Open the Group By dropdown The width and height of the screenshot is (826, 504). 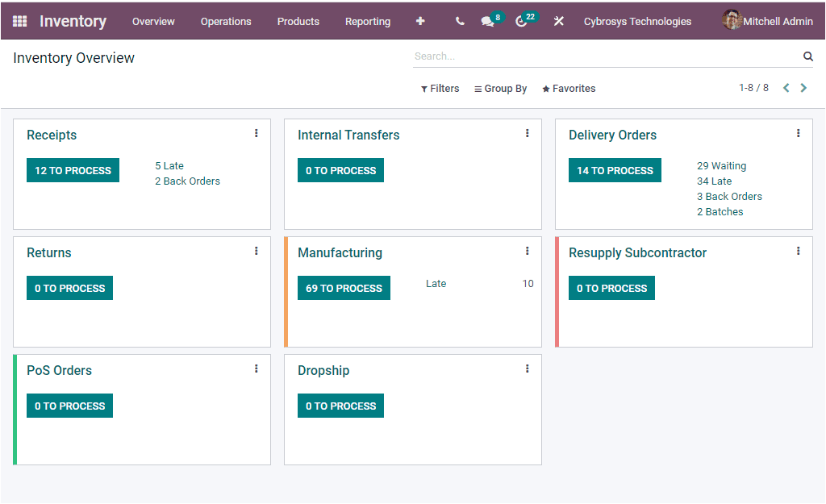pyautogui.click(x=500, y=88)
